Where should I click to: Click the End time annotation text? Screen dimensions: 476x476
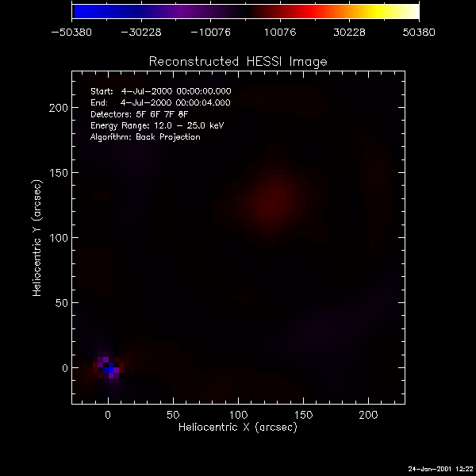pyautogui.click(x=161, y=103)
